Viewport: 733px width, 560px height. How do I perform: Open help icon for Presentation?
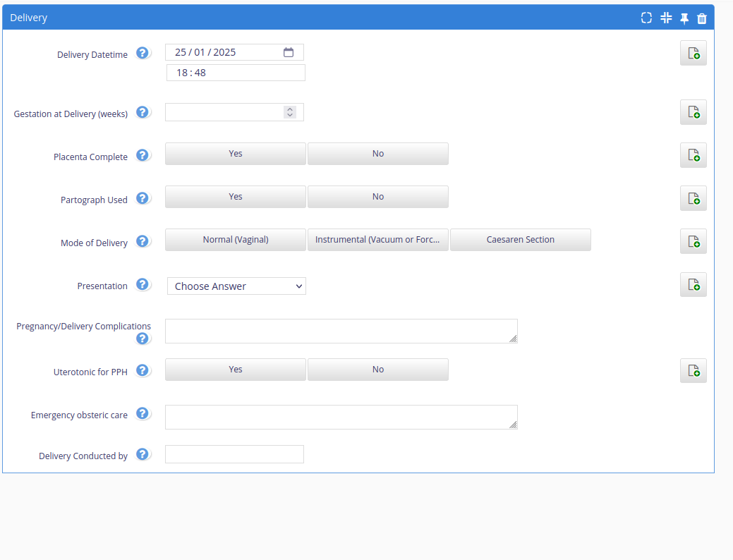[143, 284]
